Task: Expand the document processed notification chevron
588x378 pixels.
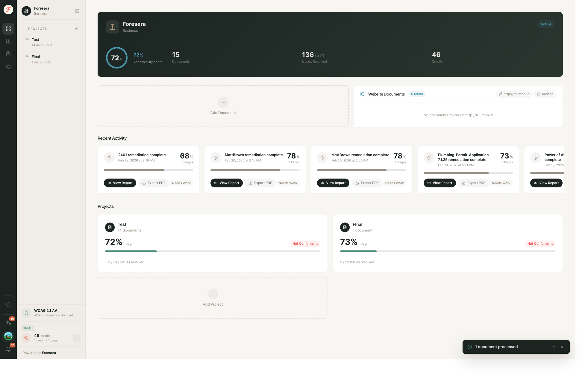Action: (x=554, y=347)
